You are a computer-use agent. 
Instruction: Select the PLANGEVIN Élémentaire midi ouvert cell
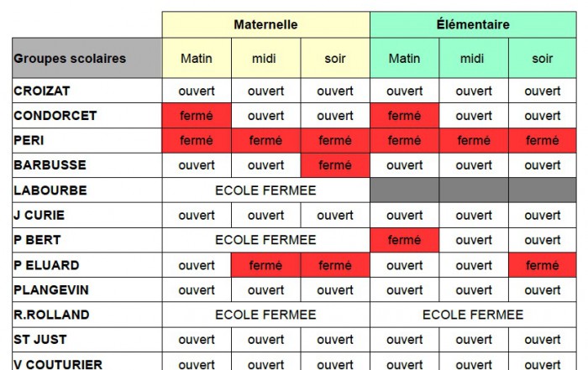tap(474, 289)
